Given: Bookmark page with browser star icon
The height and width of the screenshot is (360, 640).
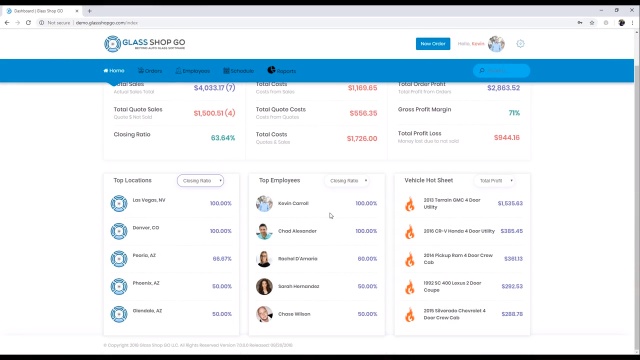Looking at the screenshot, I should tap(592, 23).
